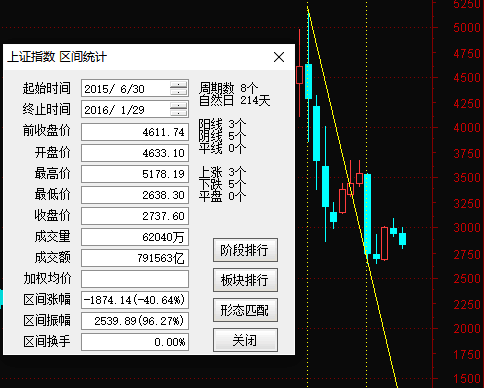
Task: Increase the 起始时间 date with up stepper
Action: click(179, 85)
